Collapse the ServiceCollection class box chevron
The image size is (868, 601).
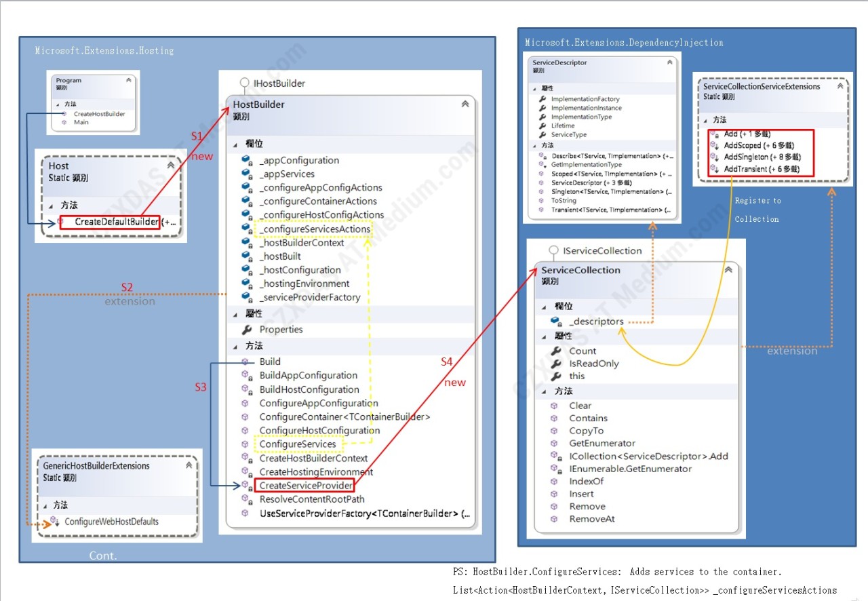(x=728, y=270)
